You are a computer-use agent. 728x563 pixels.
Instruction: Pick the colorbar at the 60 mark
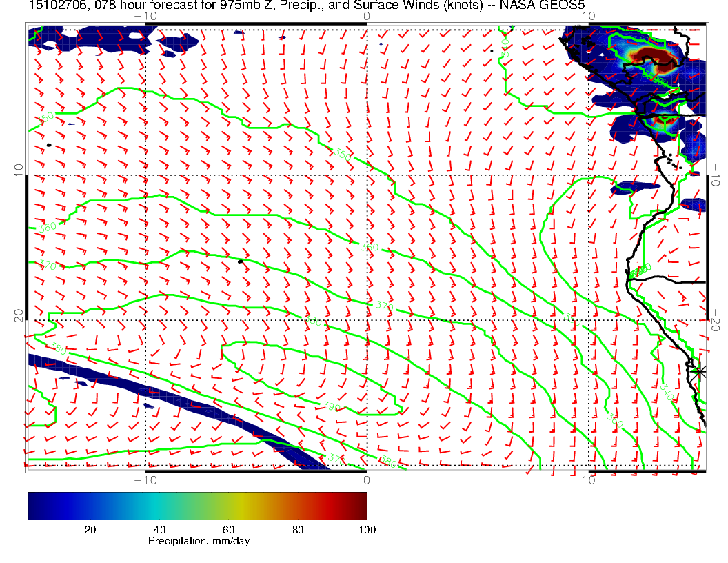click(228, 506)
